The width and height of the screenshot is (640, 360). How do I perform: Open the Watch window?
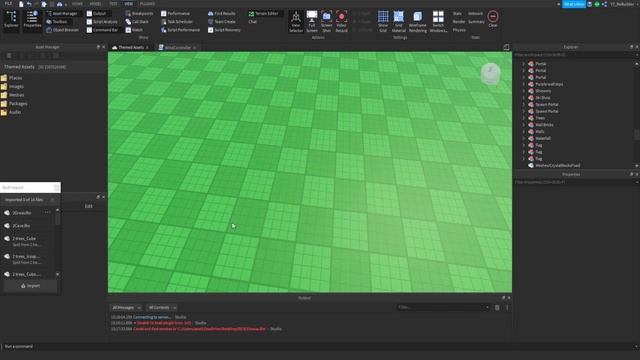tap(134, 30)
